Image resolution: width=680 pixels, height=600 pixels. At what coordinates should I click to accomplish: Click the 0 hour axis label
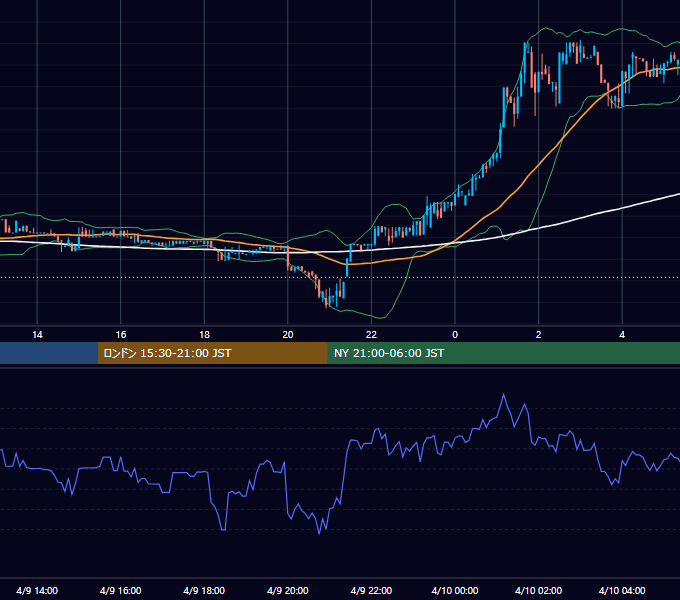tap(455, 335)
